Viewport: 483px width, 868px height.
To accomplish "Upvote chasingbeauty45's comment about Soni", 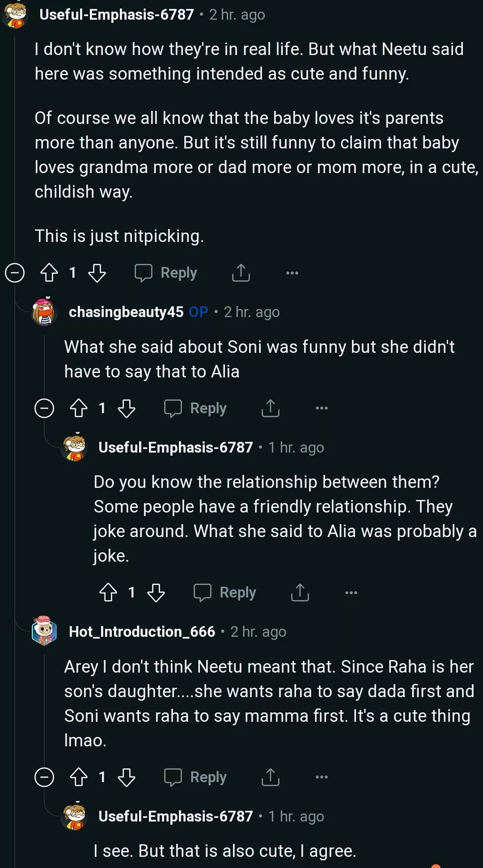I will pos(79,408).
